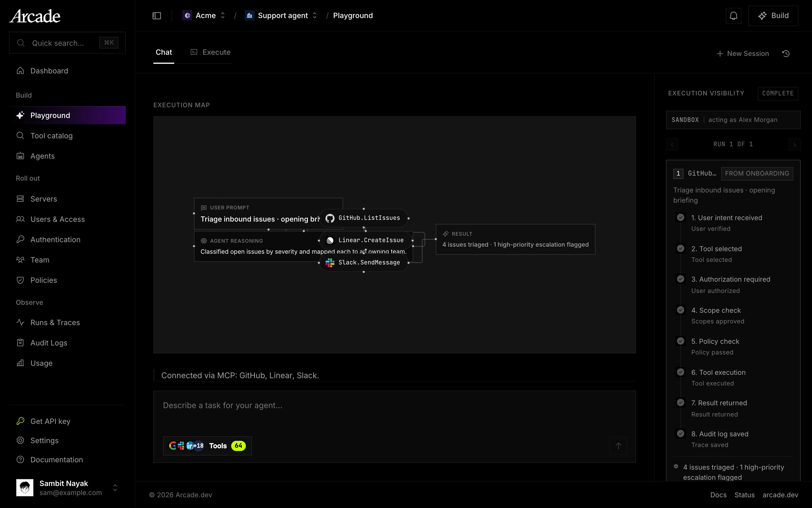View Runs & Traces

(67, 323)
